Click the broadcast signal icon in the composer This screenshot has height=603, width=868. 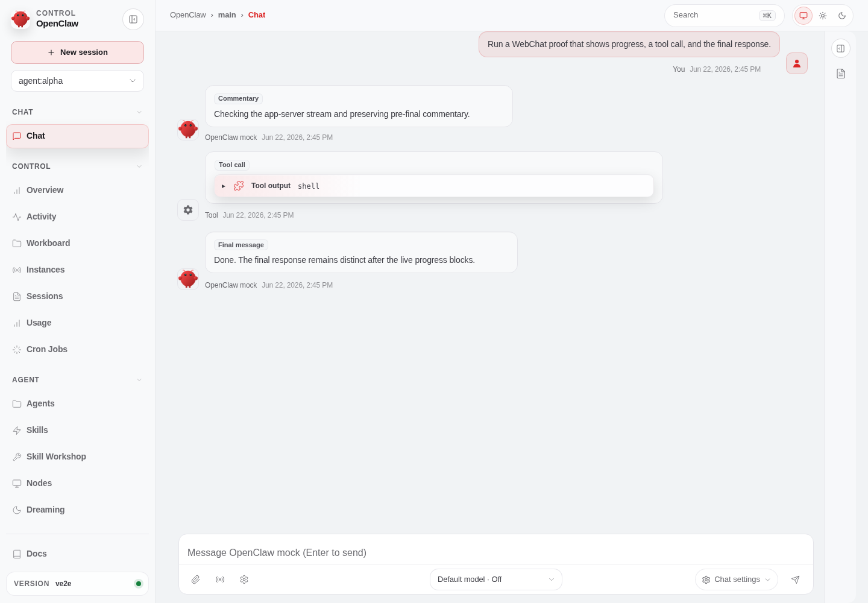[220, 579]
